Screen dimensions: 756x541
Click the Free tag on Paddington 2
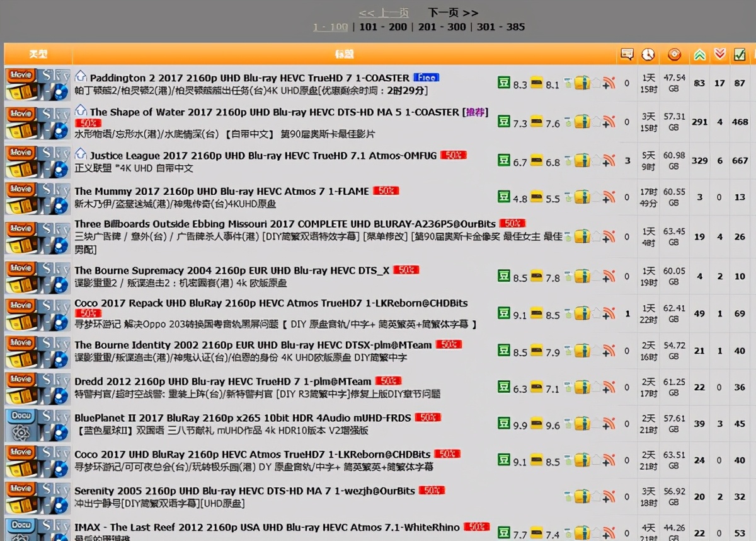427,78
